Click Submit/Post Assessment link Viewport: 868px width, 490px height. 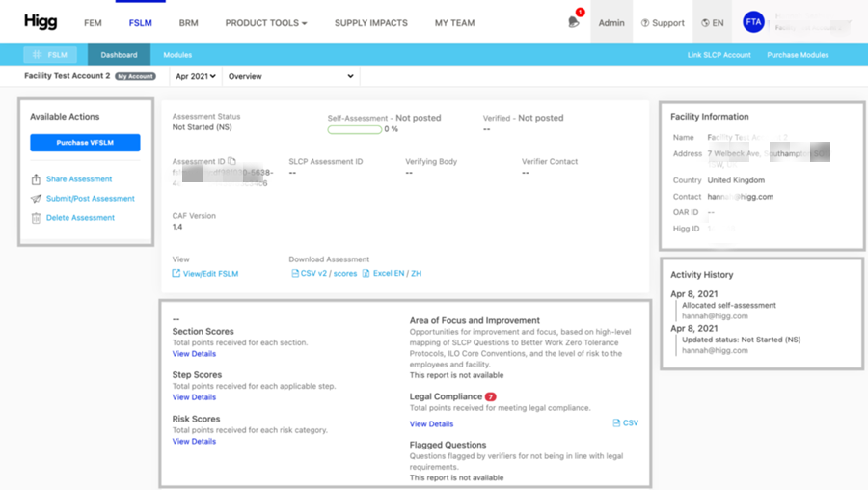pyautogui.click(x=91, y=198)
